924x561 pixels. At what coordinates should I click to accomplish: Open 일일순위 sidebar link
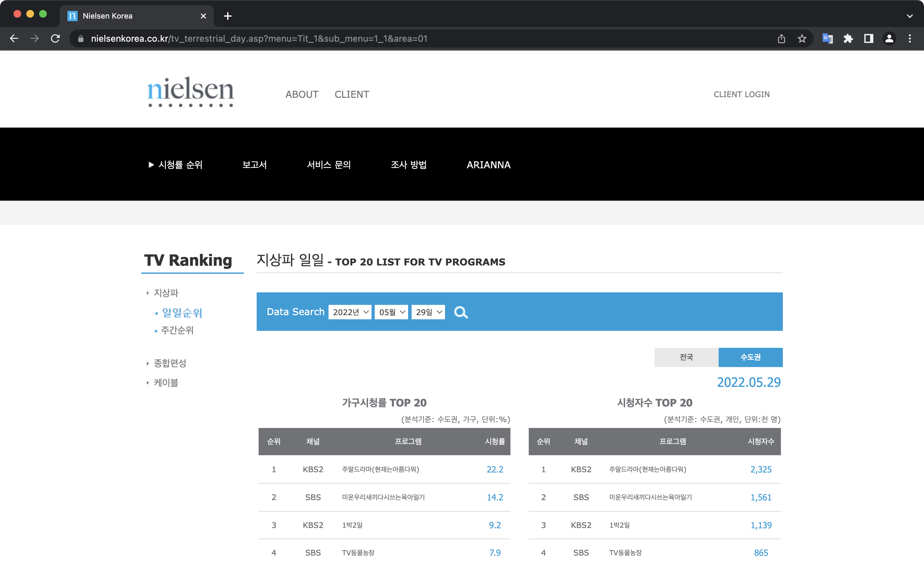point(182,313)
